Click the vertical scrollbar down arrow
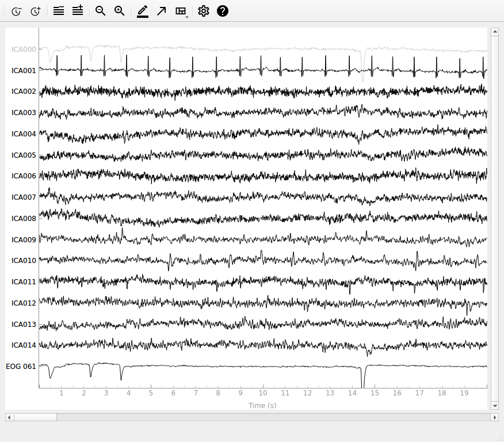This screenshot has width=504, height=442. coord(495,406)
